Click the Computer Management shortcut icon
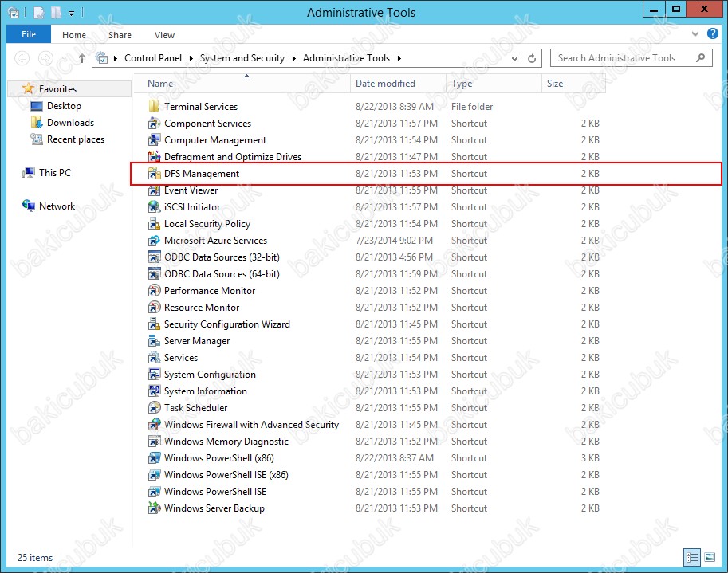Image resolution: width=728 pixels, height=573 pixels. click(x=154, y=140)
